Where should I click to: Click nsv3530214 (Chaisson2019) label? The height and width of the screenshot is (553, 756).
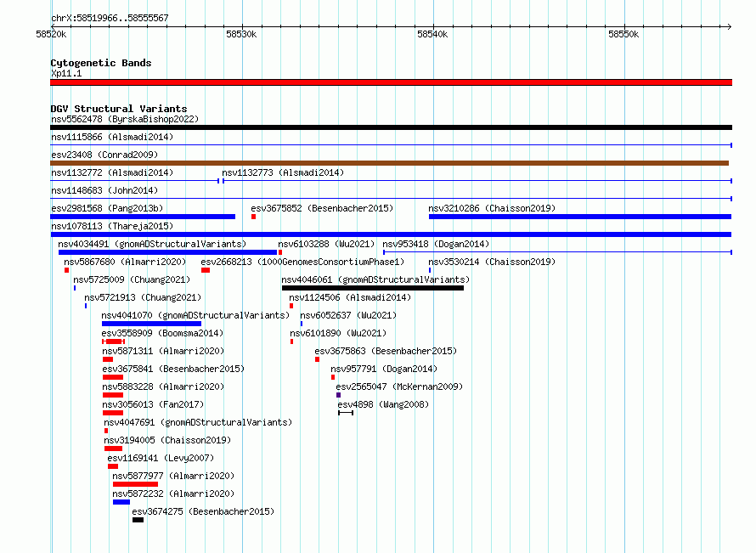coord(492,262)
